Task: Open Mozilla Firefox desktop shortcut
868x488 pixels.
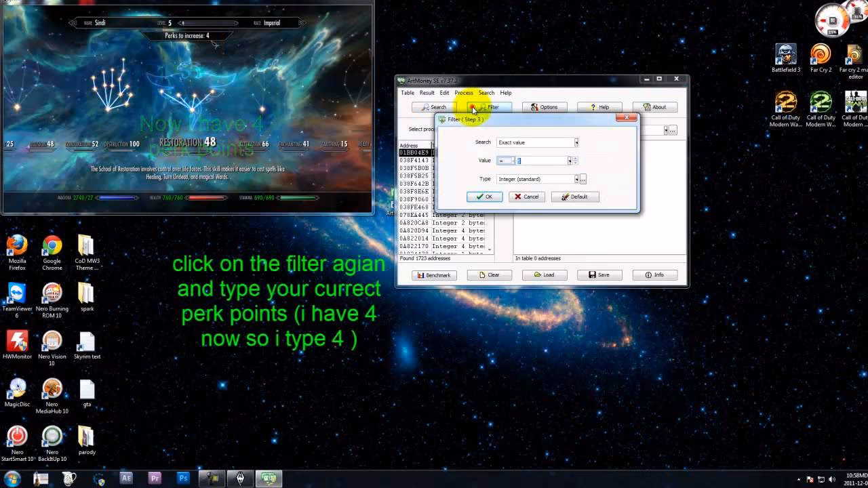Action: tap(17, 252)
